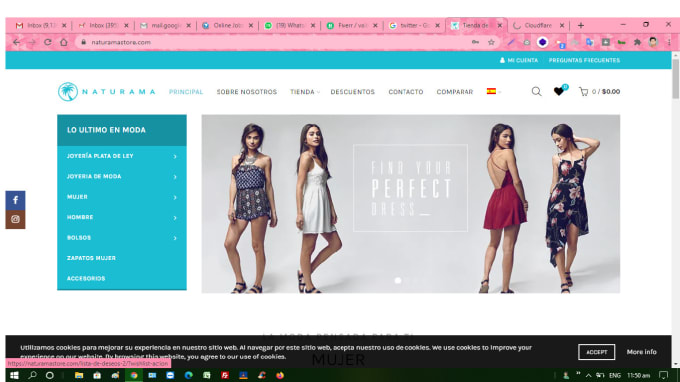
Task: Go to Descuentos menu item
Action: coord(353,92)
